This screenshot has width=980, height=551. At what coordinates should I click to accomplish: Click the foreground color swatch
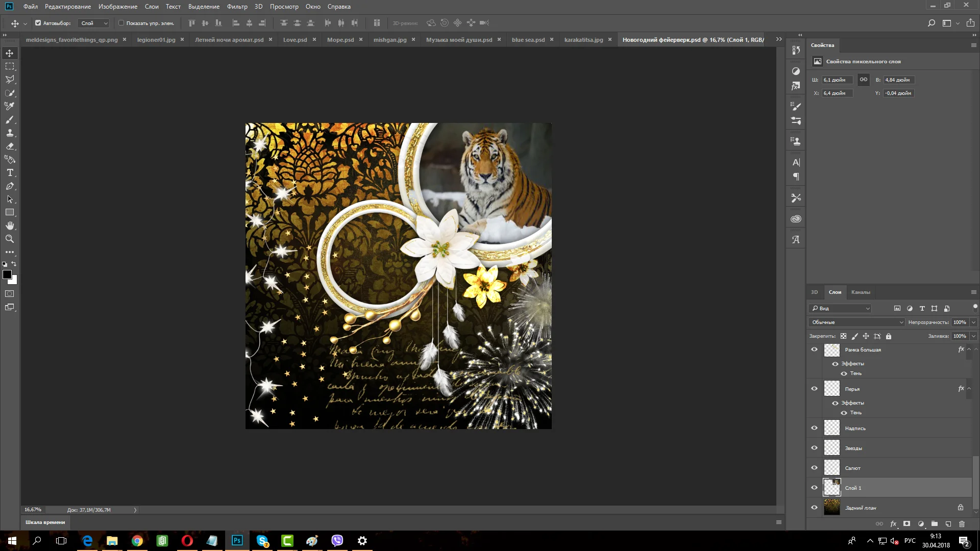(x=7, y=274)
